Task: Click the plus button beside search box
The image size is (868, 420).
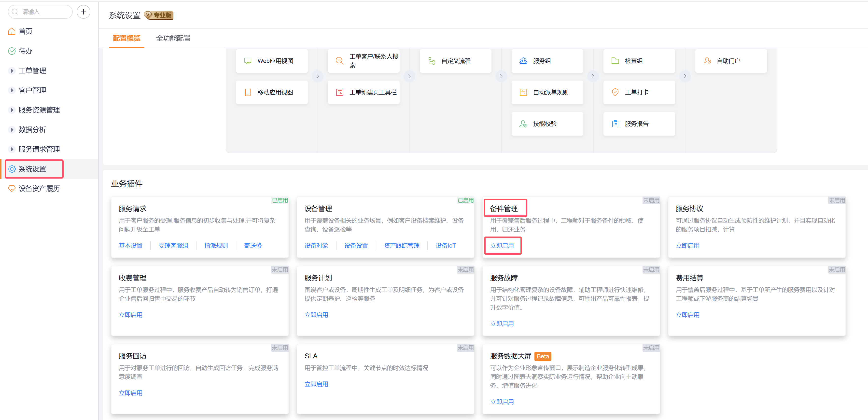Action: pos(83,12)
